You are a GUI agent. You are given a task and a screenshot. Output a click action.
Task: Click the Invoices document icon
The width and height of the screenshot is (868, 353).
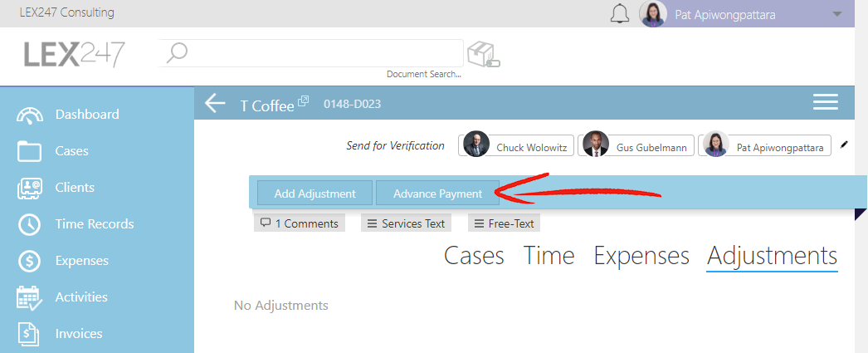pyautogui.click(x=29, y=335)
